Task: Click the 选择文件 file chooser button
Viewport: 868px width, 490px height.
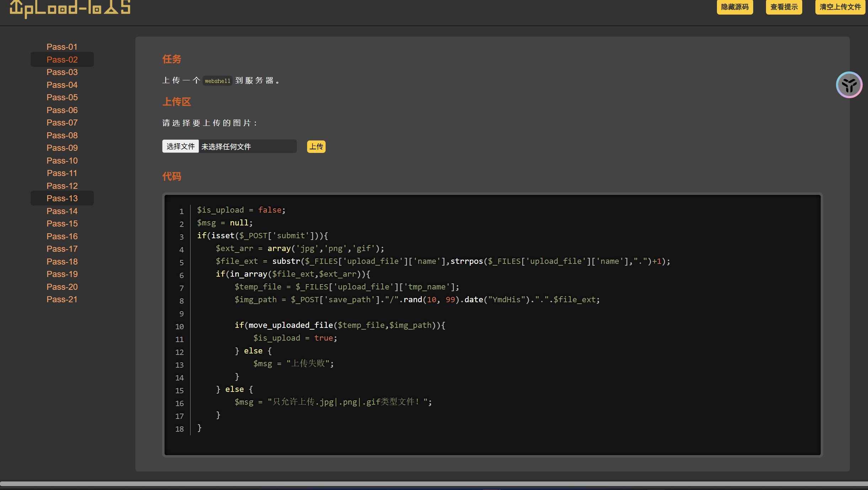Action: [x=181, y=147]
